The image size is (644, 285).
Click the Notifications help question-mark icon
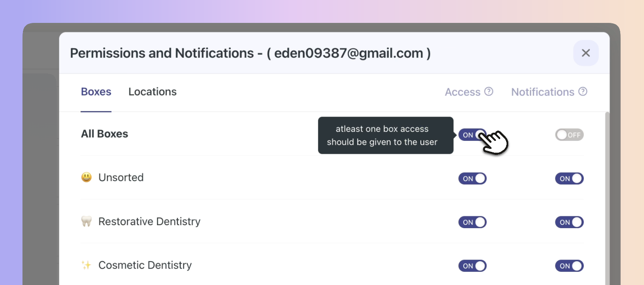tap(583, 92)
